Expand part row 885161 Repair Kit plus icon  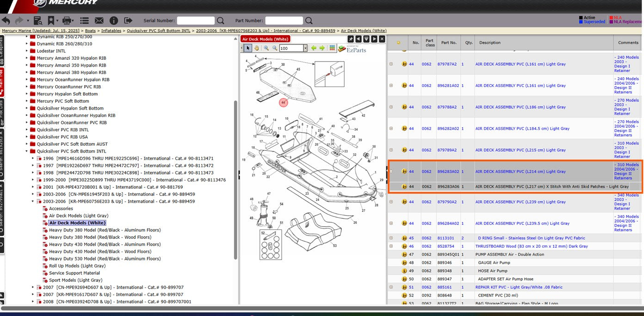(x=391, y=287)
